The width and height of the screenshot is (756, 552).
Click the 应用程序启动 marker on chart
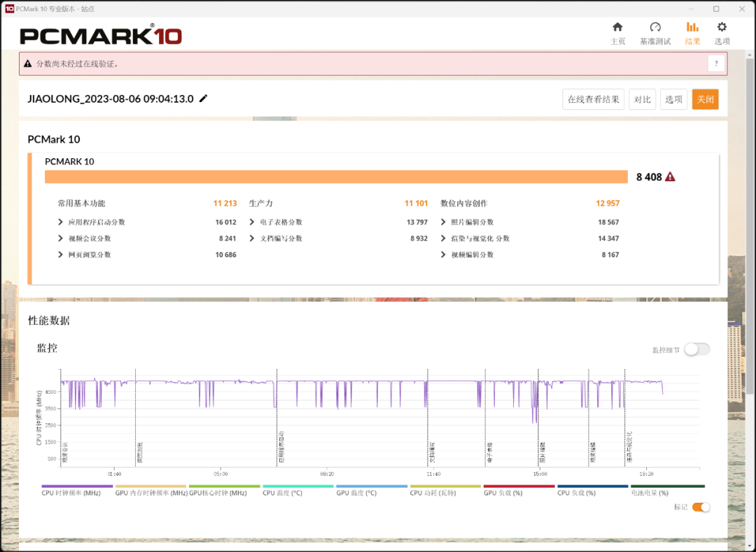tap(276, 418)
